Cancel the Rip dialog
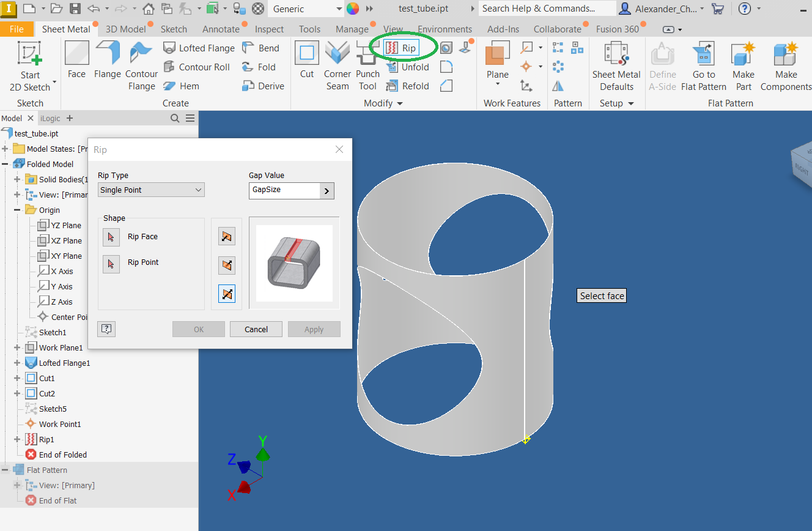812x531 pixels. coord(256,329)
